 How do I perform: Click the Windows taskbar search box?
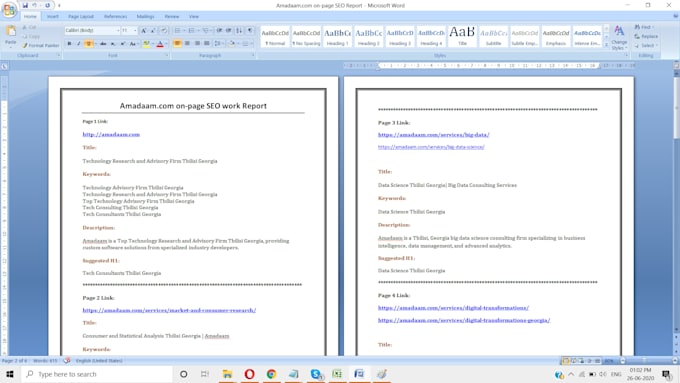click(x=97, y=374)
